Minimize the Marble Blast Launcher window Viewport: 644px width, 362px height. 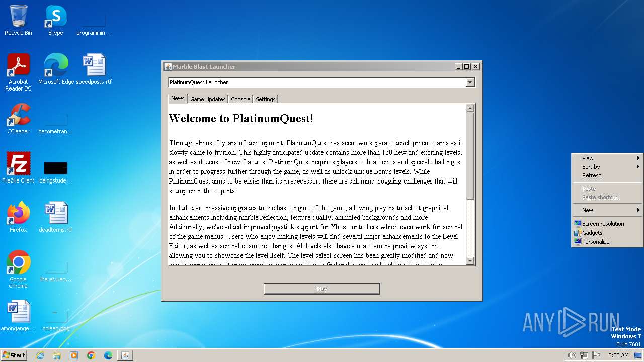458,67
